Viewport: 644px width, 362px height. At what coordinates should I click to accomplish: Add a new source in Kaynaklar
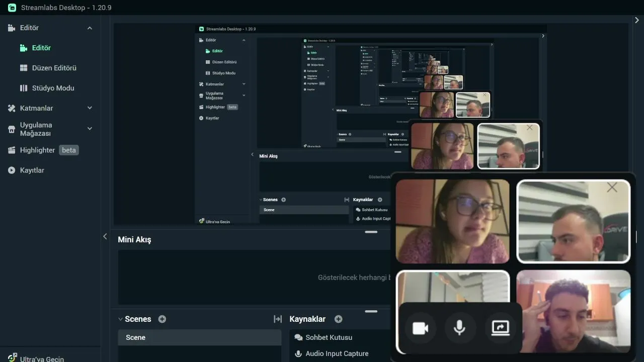[339, 319]
